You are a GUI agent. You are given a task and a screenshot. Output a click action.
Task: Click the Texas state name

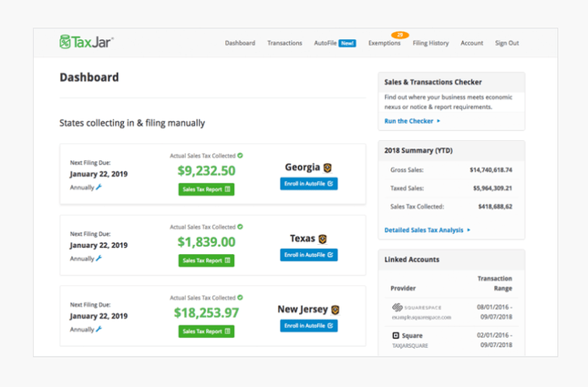tap(303, 239)
